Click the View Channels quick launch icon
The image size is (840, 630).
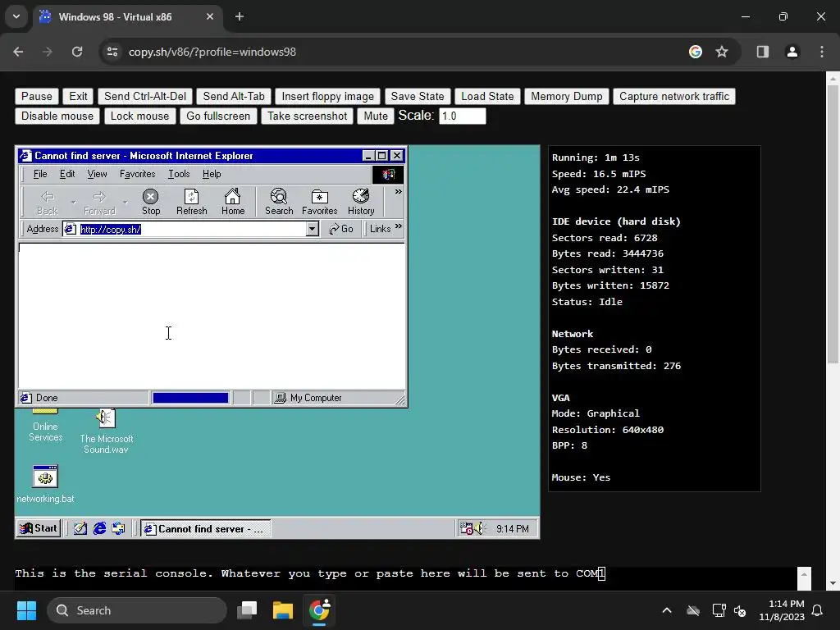(x=118, y=528)
